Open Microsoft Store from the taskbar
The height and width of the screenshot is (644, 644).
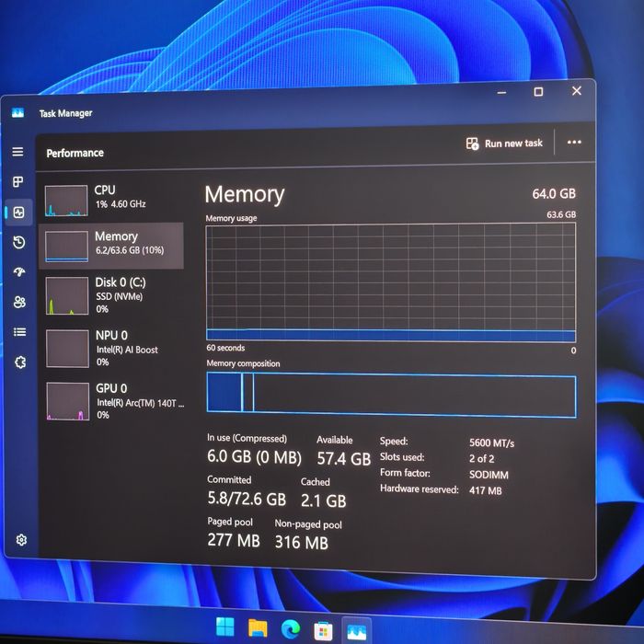coord(323,630)
